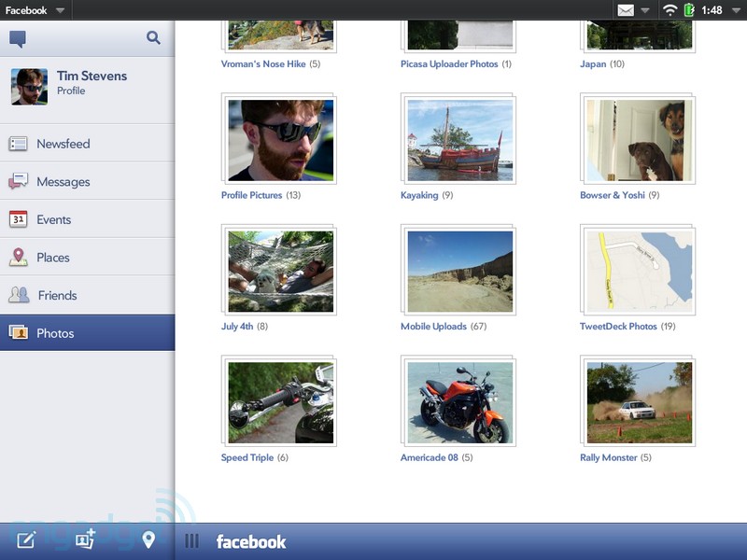Click the Places map pin icon
Image resolution: width=747 pixels, height=560 pixels.
tap(18, 258)
